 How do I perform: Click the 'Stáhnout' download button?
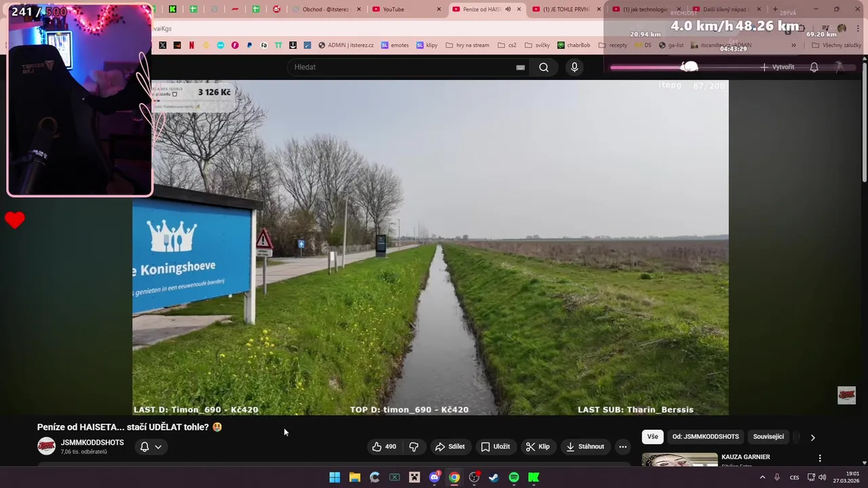point(585,447)
